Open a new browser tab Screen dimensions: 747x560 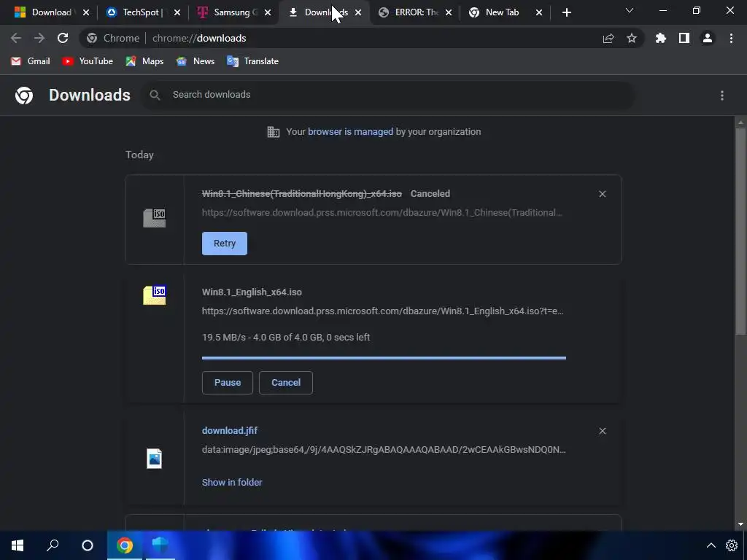coord(566,12)
